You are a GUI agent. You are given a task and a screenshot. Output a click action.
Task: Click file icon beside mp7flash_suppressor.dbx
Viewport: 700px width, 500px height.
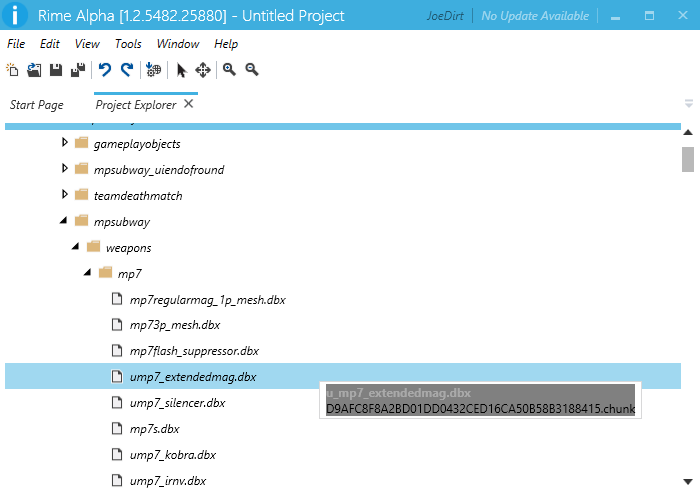click(117, 350)
